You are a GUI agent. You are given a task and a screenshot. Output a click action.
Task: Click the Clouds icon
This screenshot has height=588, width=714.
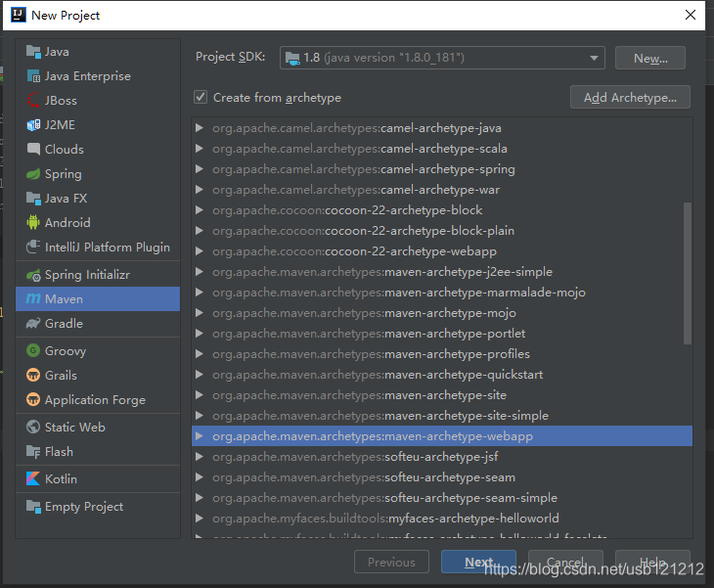tap(33, 149)
